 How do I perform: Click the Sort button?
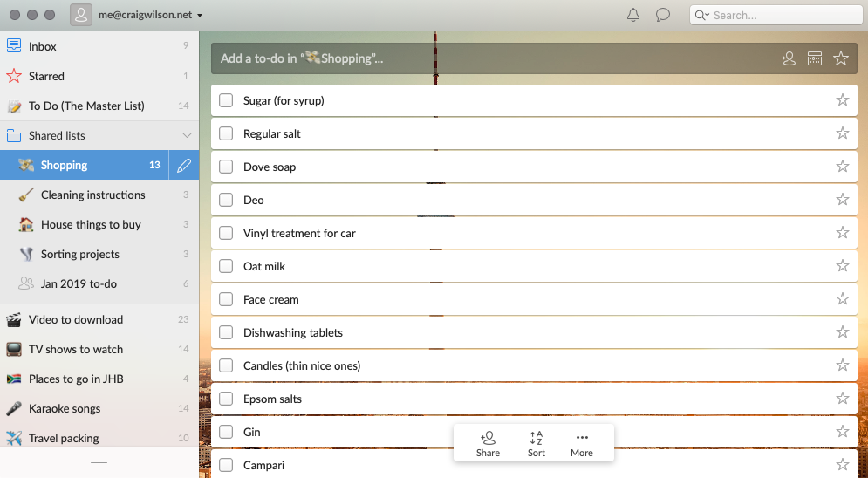[537, 443]
